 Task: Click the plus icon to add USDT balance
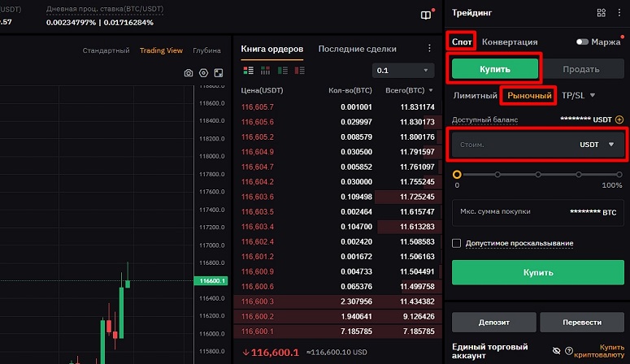[619, 119]
